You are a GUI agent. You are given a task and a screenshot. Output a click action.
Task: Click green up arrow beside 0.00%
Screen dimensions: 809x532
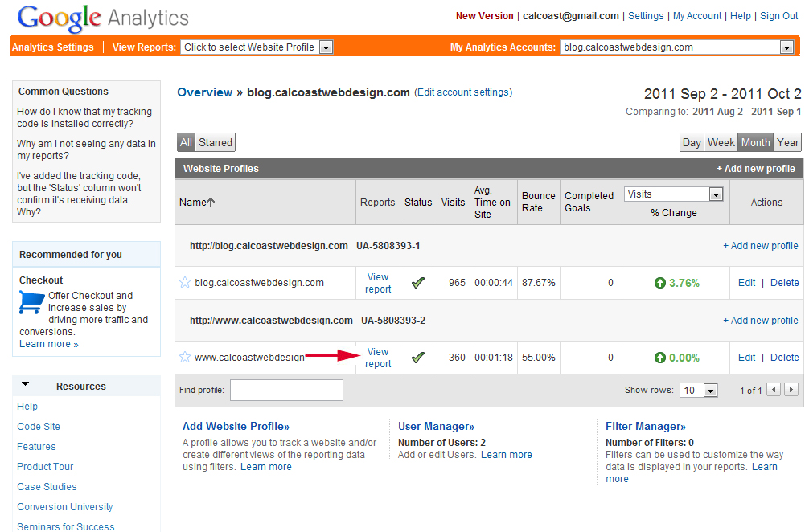coord(660,358)
